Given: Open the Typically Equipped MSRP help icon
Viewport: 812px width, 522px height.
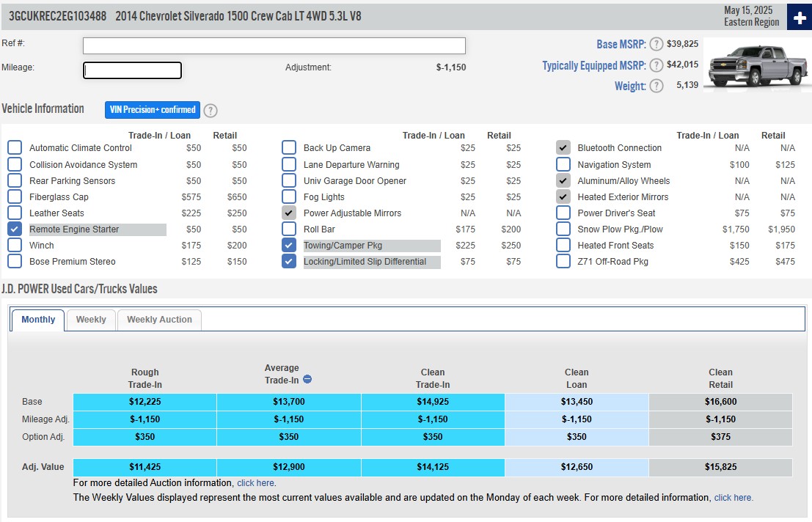Looking at the screenshot, I should point(656,65).
